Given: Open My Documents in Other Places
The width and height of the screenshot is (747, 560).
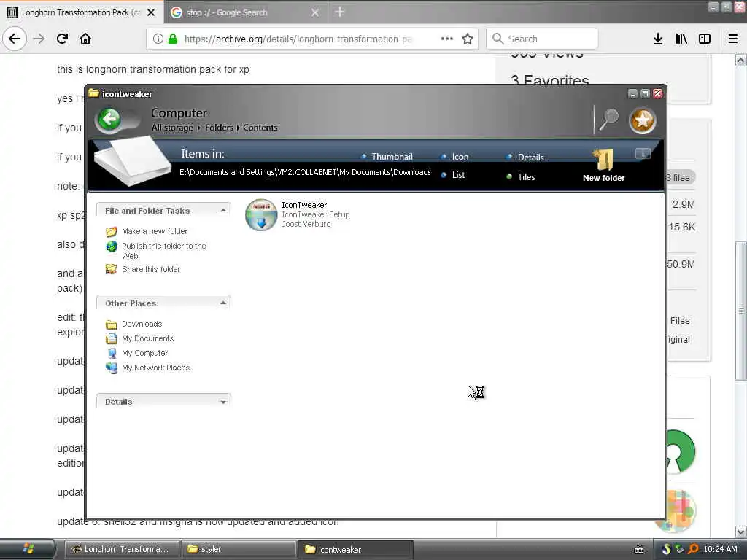Looking at the screenshot, I should pyautogui.click(x=140, y=338).
